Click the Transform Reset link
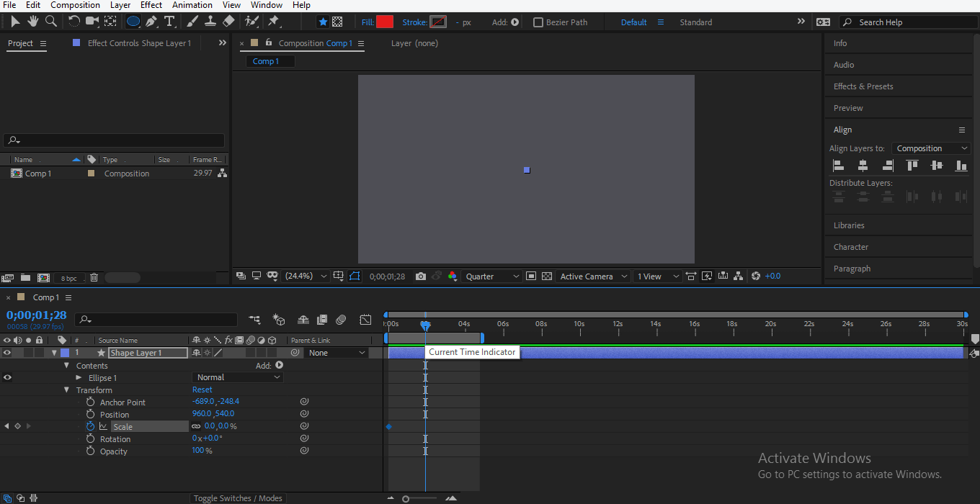 pos(202,390)
